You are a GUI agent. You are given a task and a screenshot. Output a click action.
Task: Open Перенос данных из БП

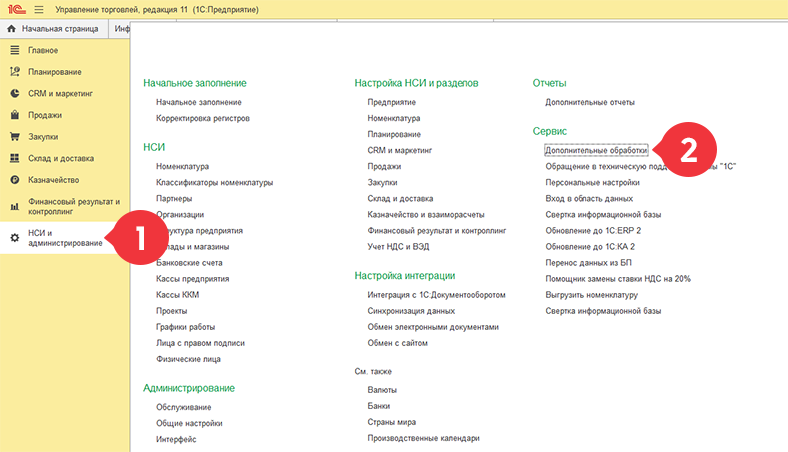(588, 263)
